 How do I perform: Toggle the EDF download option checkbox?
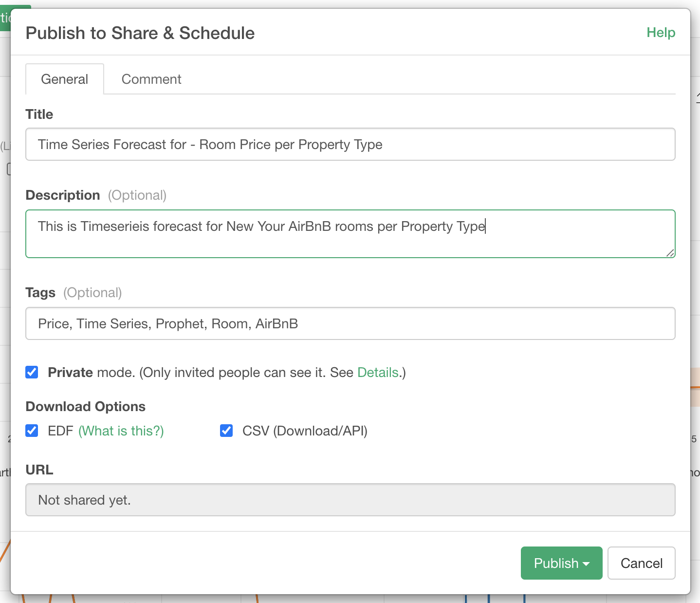(x=32, y=431)
